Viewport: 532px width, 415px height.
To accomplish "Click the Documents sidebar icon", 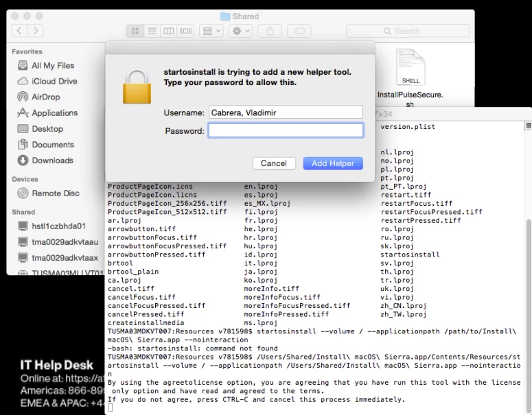I will coord(23,145).
